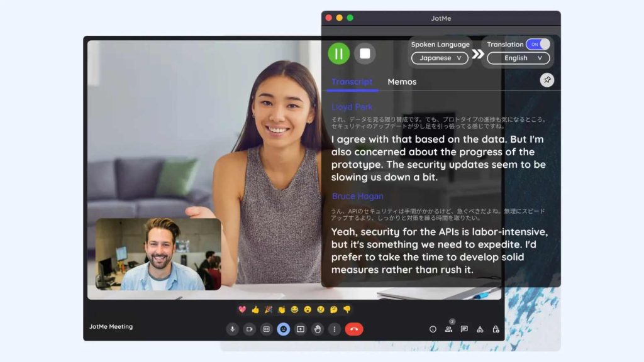Toggle closed captions in the meeting toolbar
Viewport: 644px width, 362px height.
[x=267, y=329]
